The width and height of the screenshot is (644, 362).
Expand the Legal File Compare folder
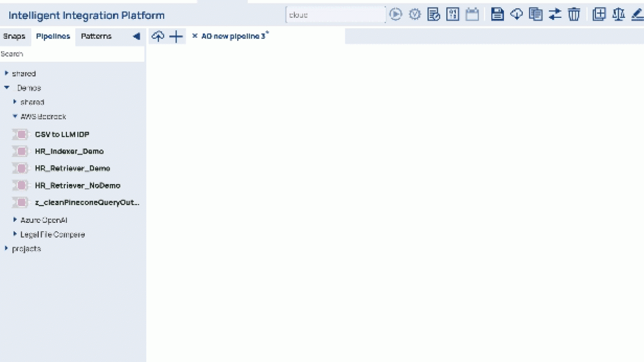pos(15,234)
